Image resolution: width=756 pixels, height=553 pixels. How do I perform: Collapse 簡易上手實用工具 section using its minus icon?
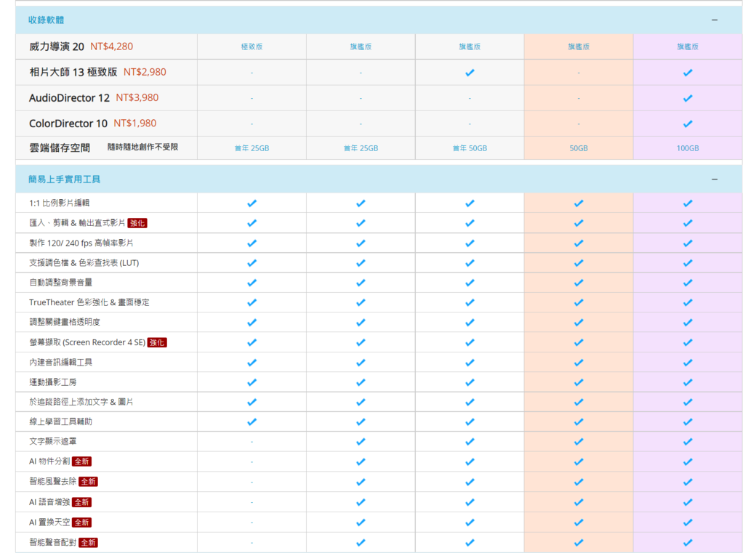715,179
